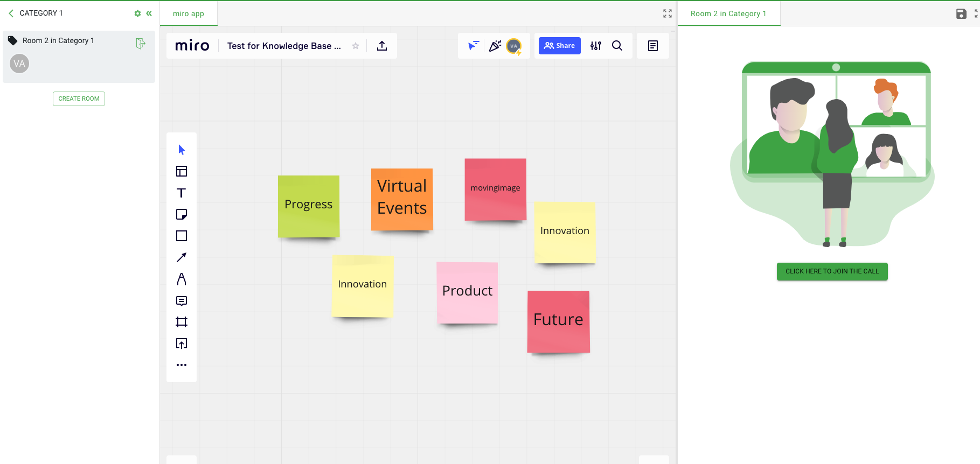Click the room tag icon

12,40
